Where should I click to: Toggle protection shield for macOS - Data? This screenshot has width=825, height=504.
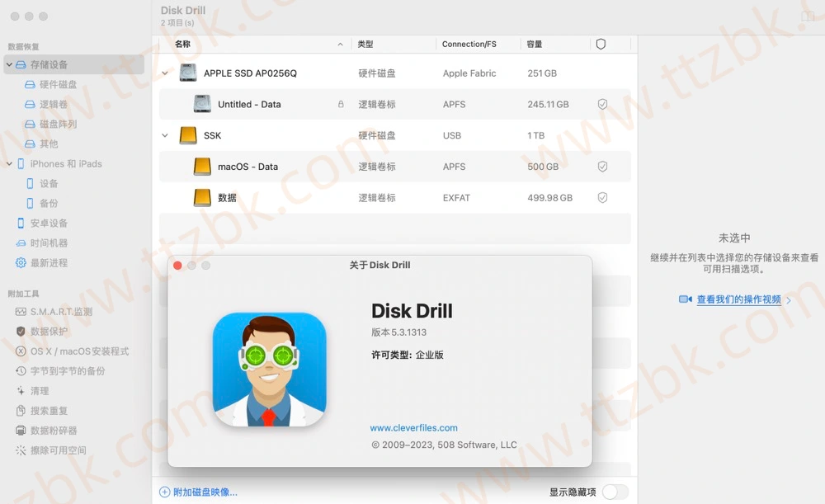[x=602, y=166]
